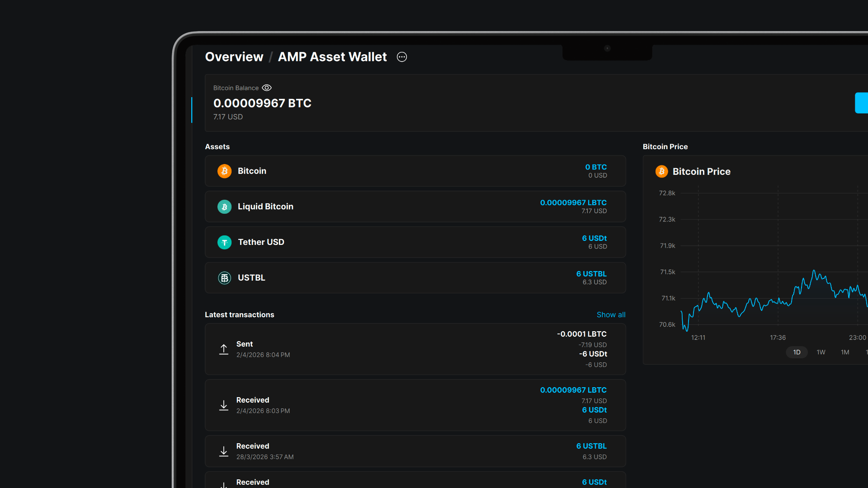Select the 1W chart timeframe

pos(821,352)
